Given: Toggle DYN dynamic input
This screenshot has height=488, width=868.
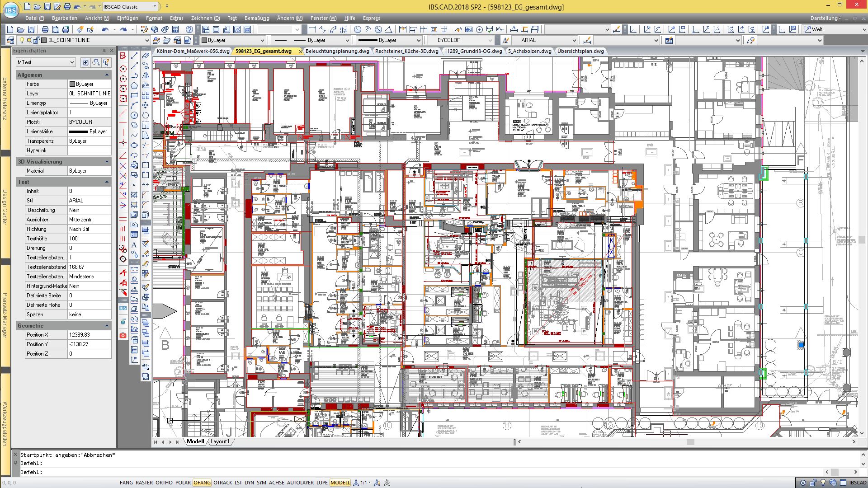Looking at the screenshot, I should click(249, 483).
